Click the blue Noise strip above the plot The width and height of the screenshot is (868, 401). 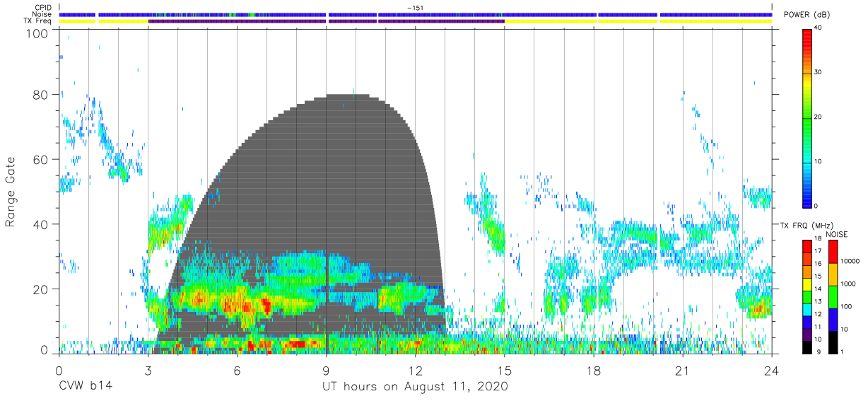pos(415,14)
